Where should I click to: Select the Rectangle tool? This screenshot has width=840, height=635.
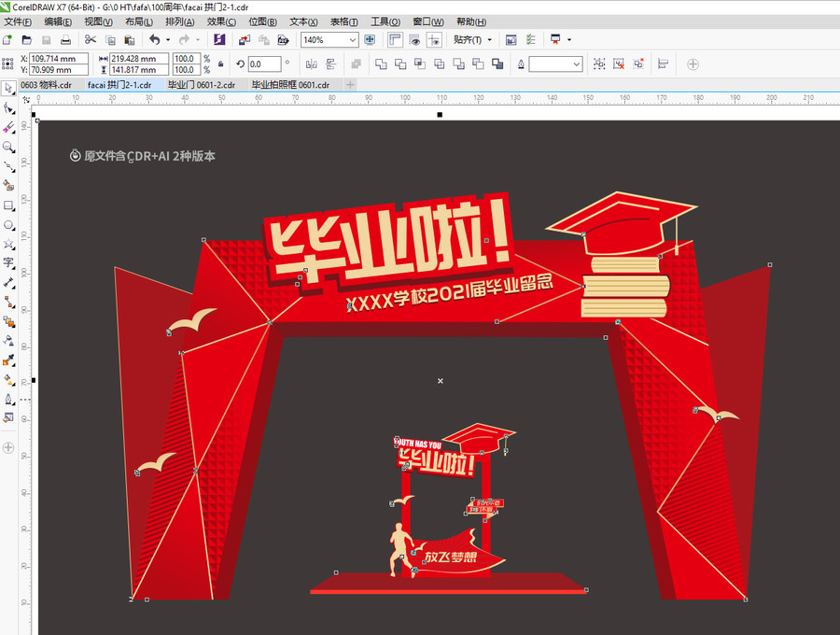coord(8,205)
